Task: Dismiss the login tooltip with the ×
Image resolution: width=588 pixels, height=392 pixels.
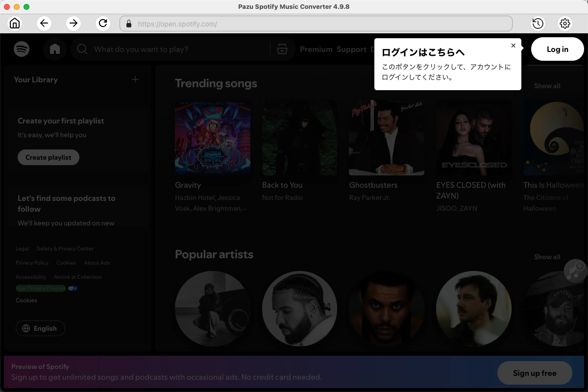Action: [x=514, y=45]
